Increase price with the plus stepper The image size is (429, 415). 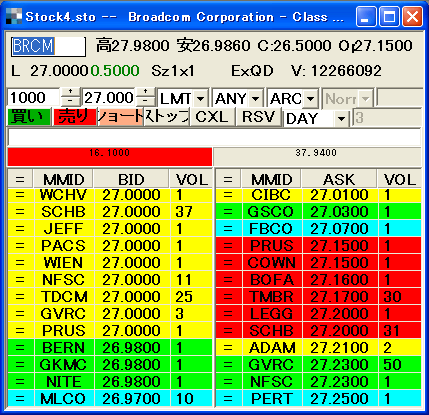coord(145,93)
